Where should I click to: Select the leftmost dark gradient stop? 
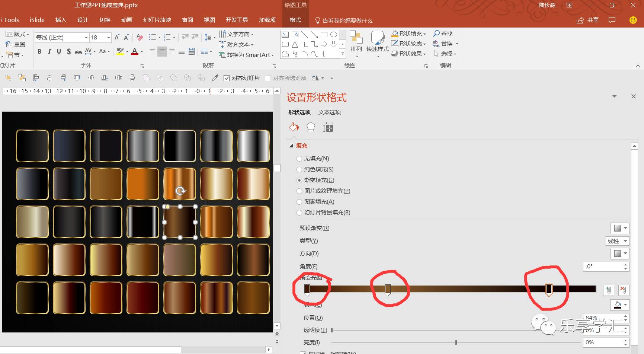pos(307,290)
